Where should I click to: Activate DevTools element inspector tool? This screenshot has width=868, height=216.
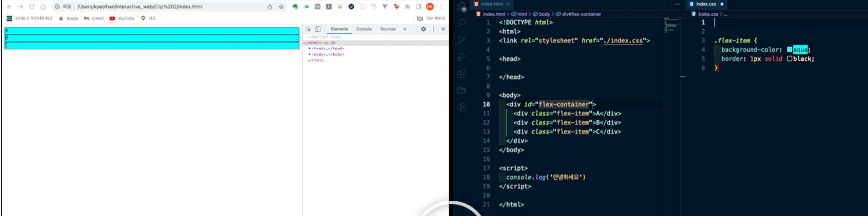[x=308, y=29]
